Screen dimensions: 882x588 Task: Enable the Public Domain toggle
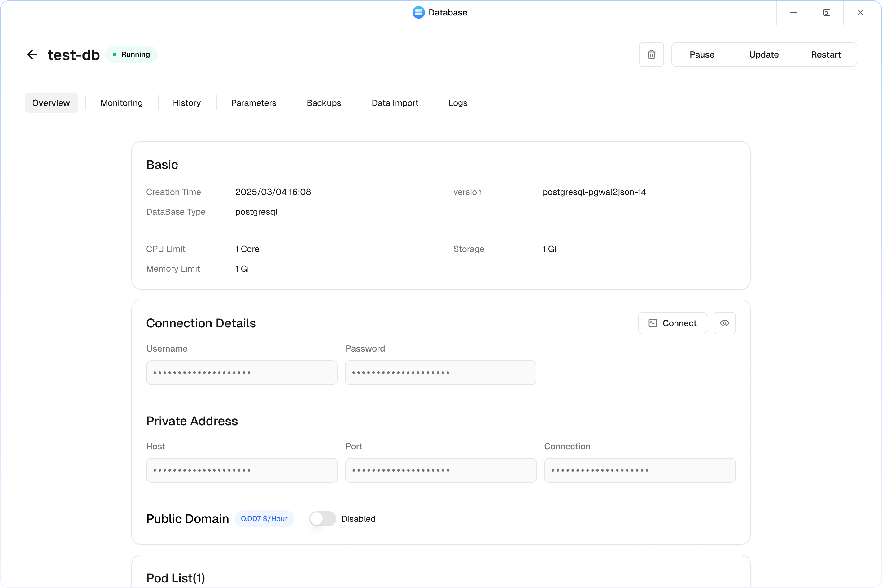[322, 519]
